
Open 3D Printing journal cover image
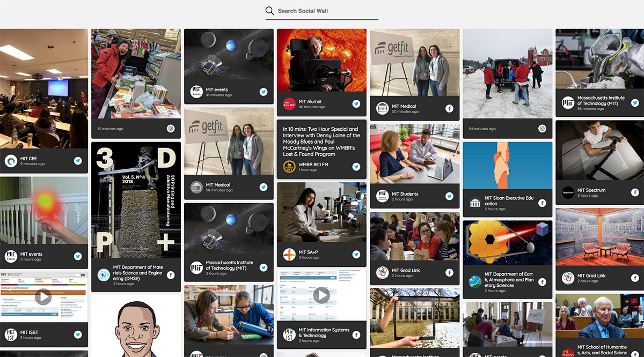point(136,199)
